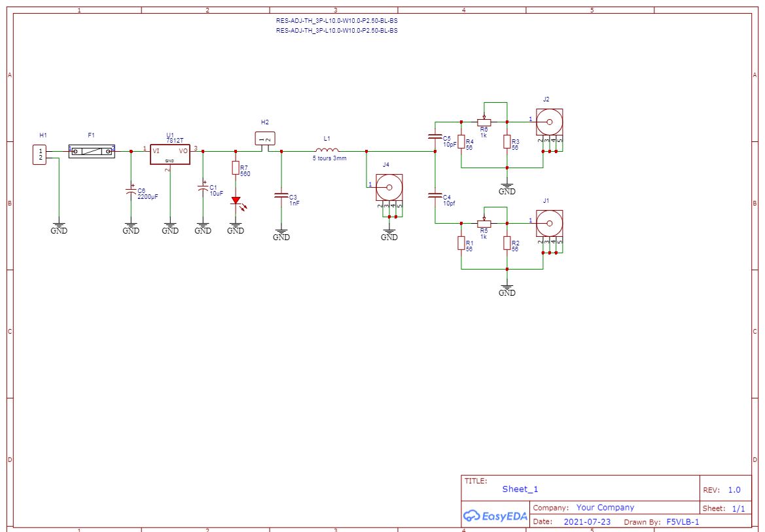The width and height of the screenshot is (765, 532).
Task: Select the Drawn By F5VLB-1 text
Action: 683,522
